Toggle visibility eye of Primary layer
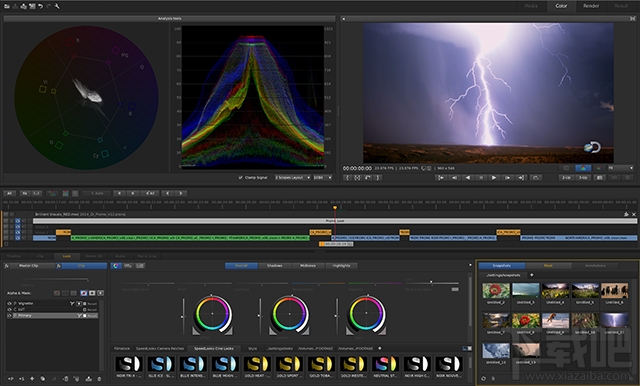 click(9, 316)
